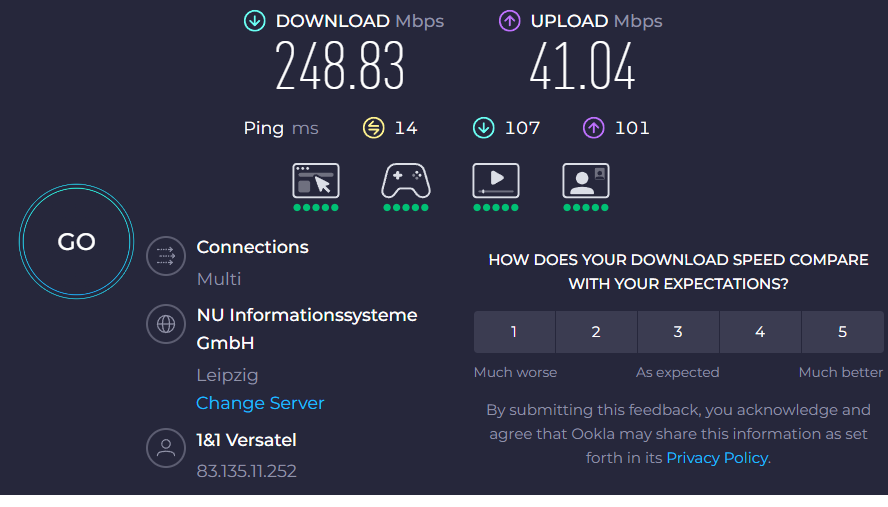Rate download speed 5, Much better
The image size is (888, 507).
pos(842,332)
